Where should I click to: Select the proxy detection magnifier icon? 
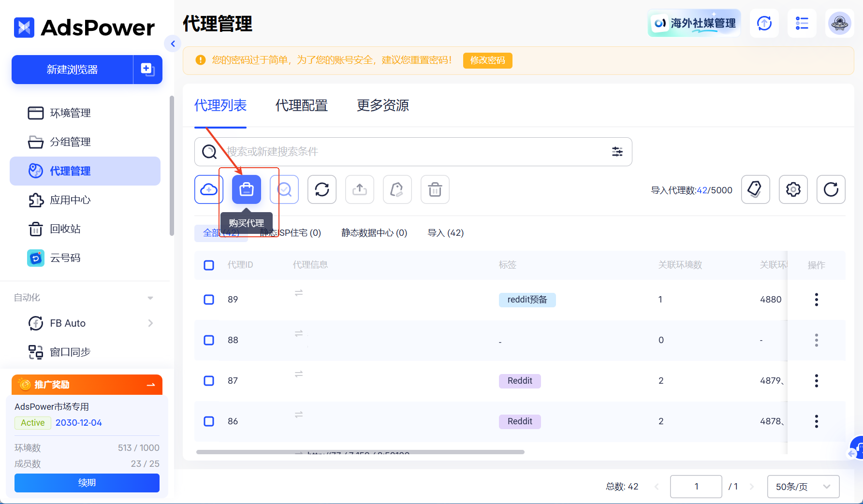click(284, 189)
